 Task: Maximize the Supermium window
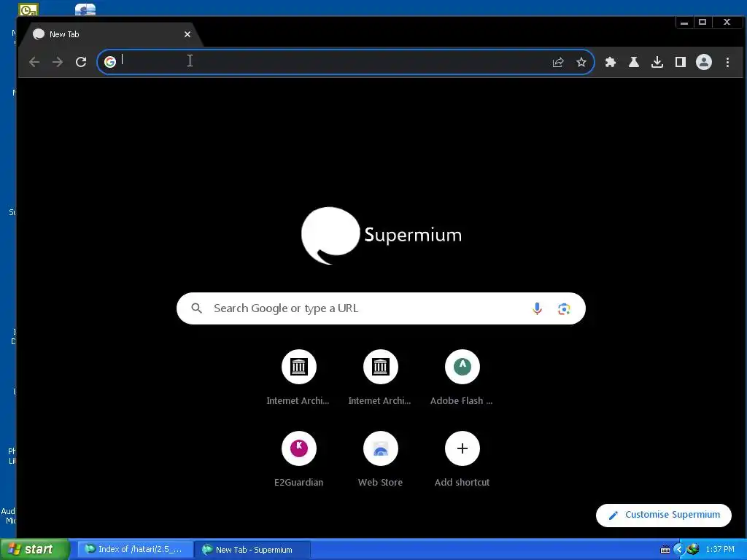(703, 22)
